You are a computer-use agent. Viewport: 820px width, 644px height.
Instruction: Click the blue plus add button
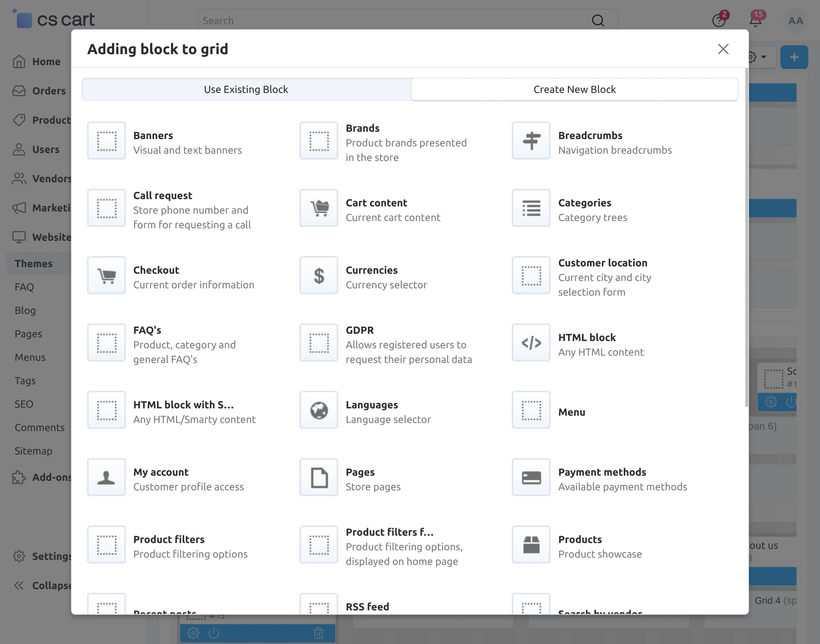[x=794, y=57]
